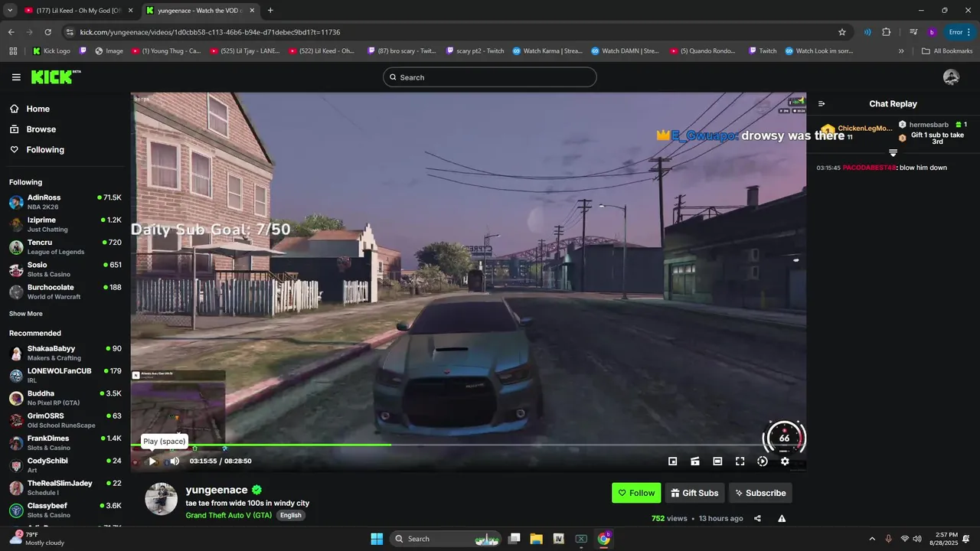Open the Kick hamburger sidebar menu

pos(16,77)
